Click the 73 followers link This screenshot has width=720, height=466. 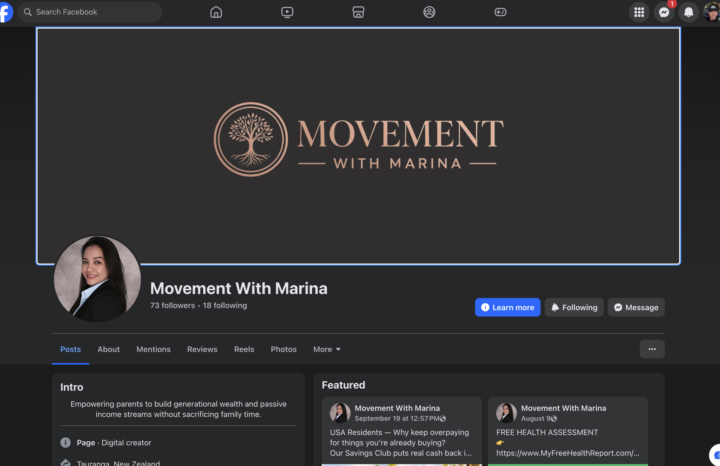tap(172, 305)
